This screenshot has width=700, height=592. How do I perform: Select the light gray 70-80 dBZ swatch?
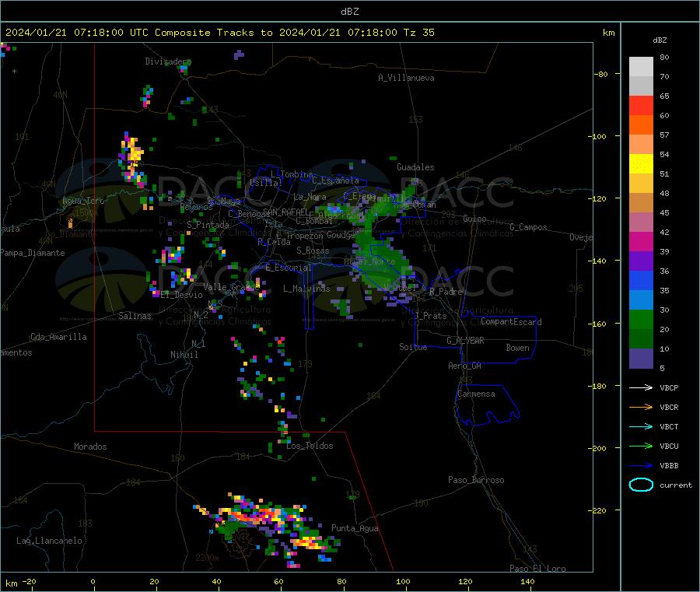pos(641,67)
